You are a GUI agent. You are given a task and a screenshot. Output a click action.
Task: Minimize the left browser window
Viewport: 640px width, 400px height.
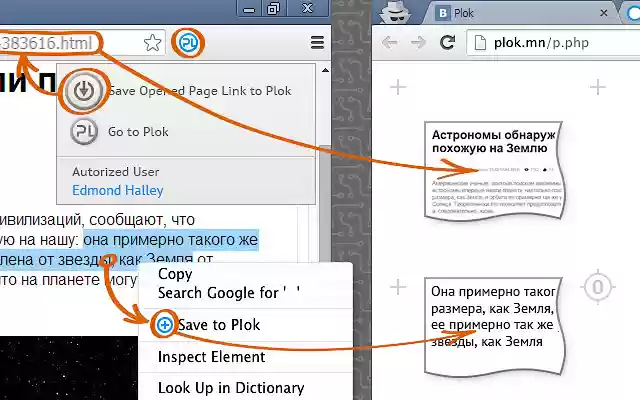coord(249,9)
